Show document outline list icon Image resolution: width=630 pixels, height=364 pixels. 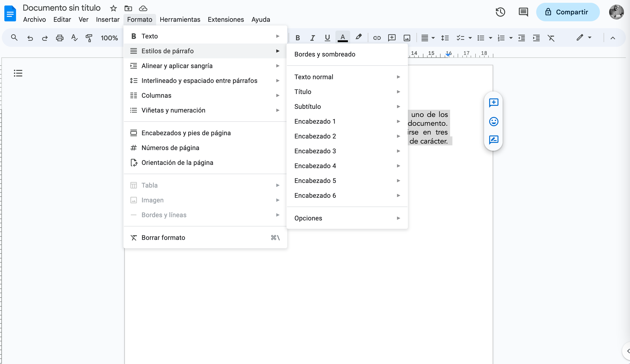(x=18, y=73)
